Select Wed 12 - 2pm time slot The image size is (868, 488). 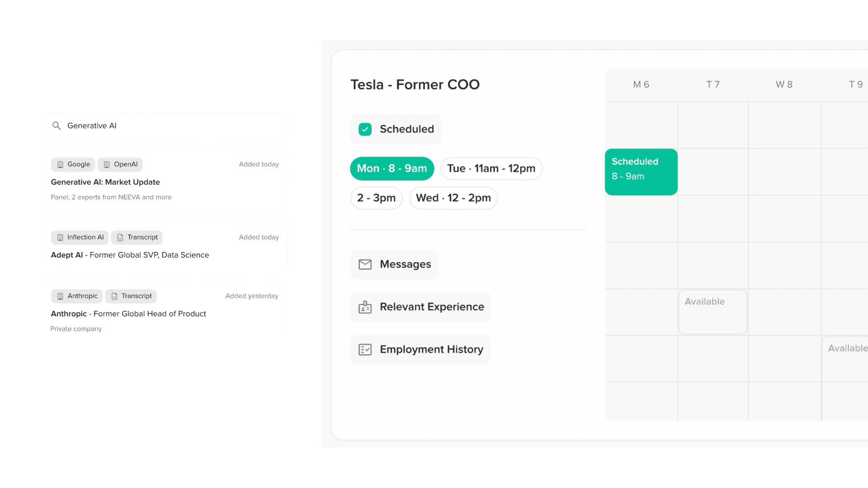[453, 198]
